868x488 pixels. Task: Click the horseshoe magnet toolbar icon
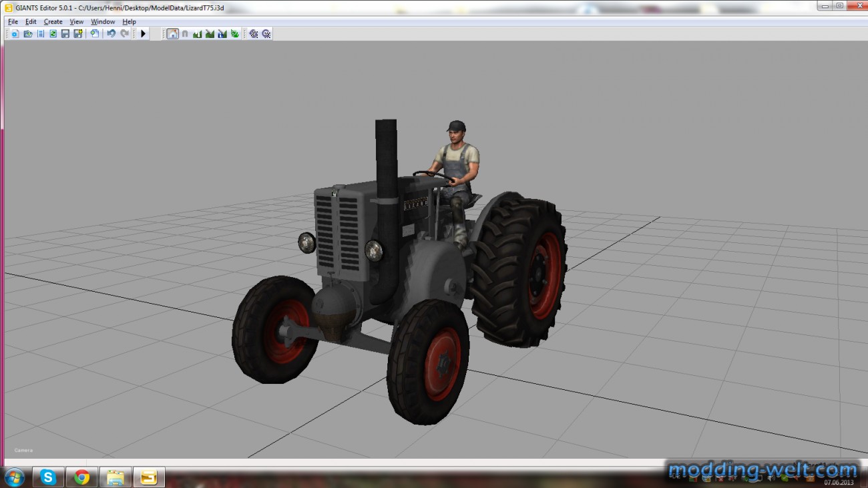pos(185,33)
